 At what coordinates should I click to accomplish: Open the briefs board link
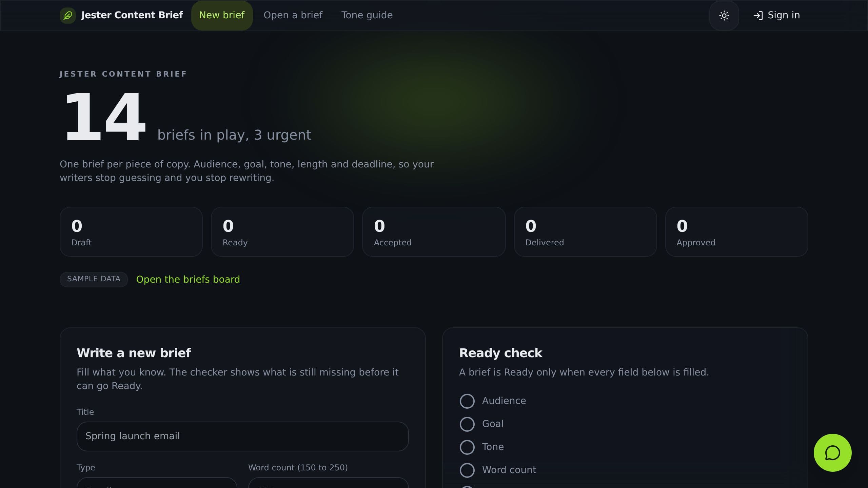(188, 279)
